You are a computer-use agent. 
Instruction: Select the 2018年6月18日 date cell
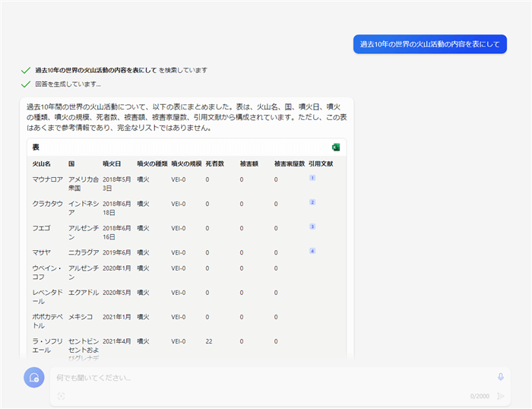pos(117,208)
